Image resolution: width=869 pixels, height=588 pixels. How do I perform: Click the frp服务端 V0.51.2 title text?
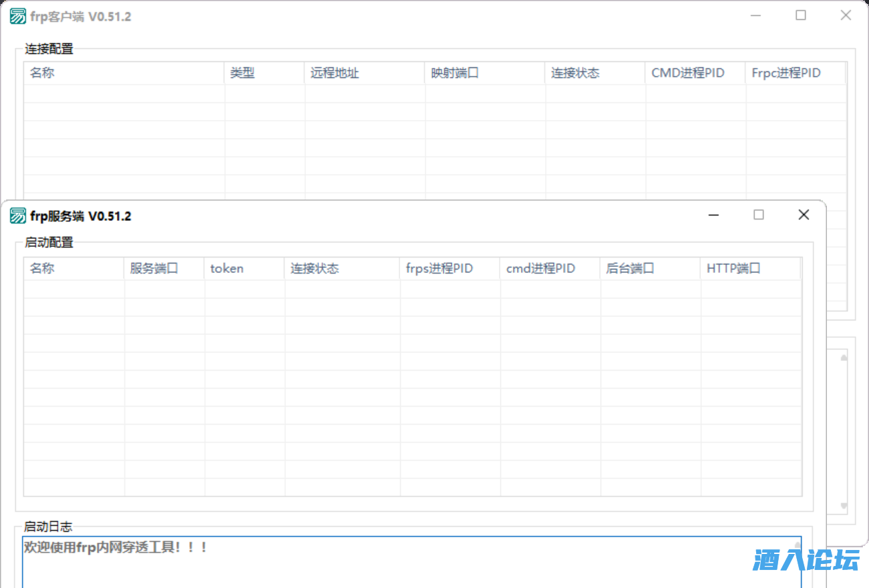81,216
